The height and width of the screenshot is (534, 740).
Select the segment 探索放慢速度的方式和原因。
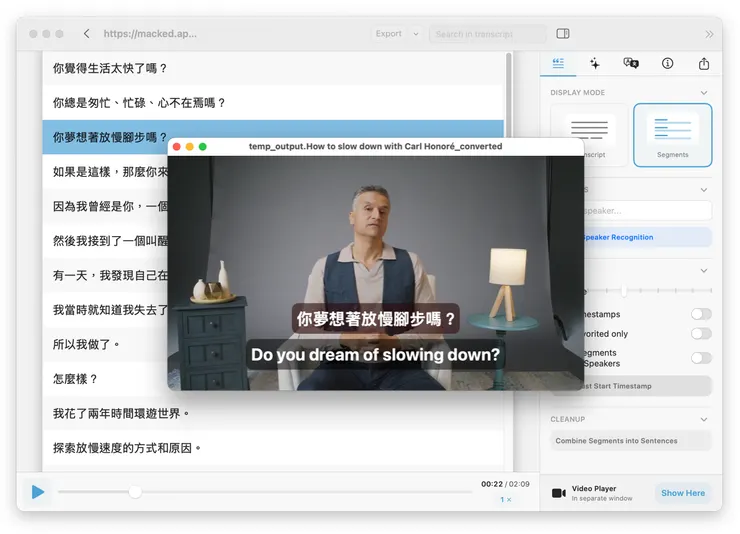[x=273, y=448]
